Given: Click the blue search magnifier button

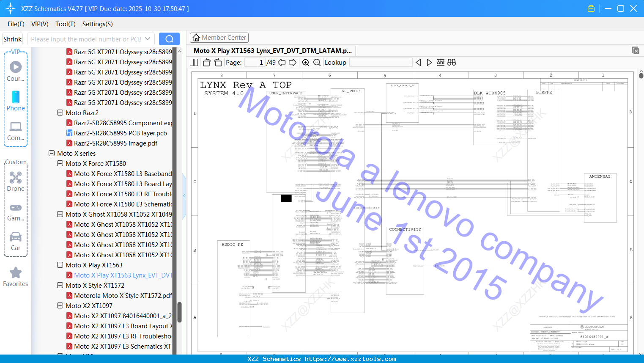Looking at the screenshot, I should click(x=169, y=39).
